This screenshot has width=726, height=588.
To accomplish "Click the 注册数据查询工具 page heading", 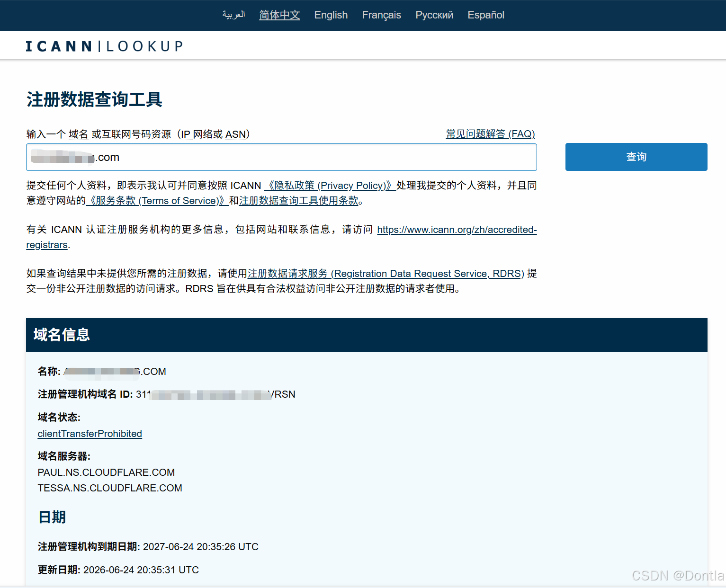I will [95, 99].
